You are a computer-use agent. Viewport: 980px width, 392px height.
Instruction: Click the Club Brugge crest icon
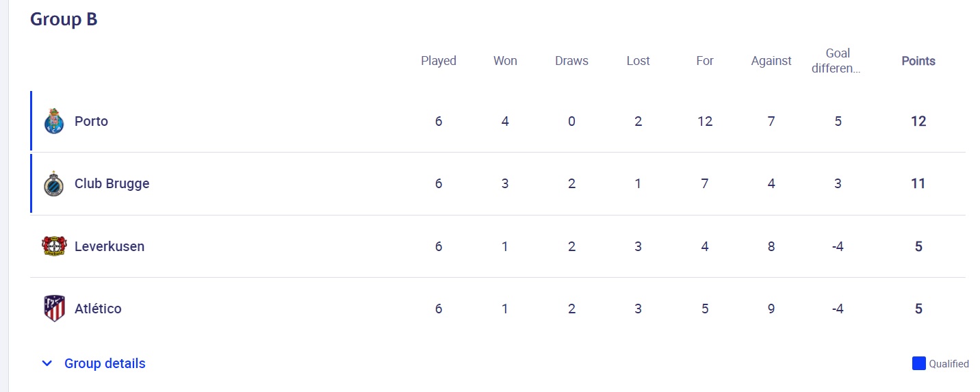coord(53,184)
